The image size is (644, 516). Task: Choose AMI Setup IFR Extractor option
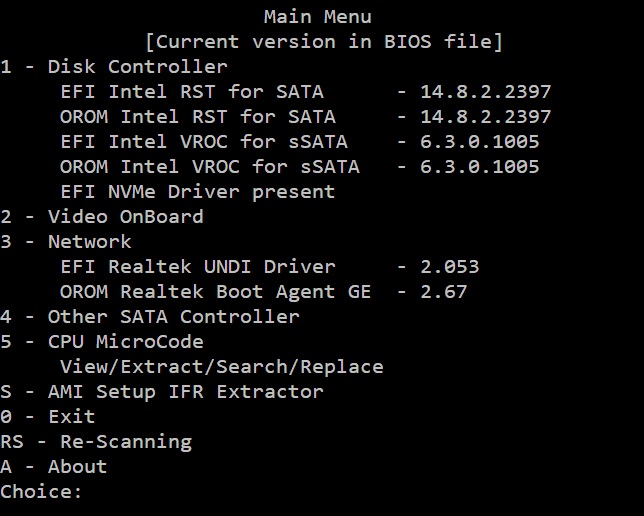coord(162,391)
